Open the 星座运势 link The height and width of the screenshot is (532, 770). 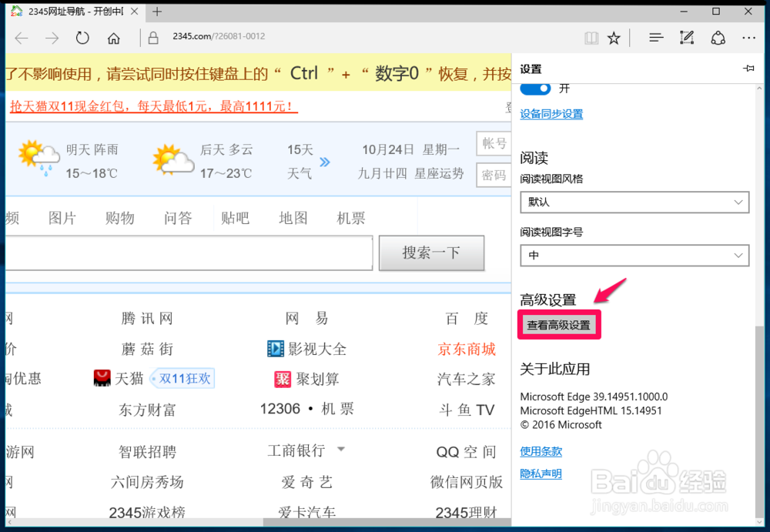pyautogui.click(x=439, y=173)
